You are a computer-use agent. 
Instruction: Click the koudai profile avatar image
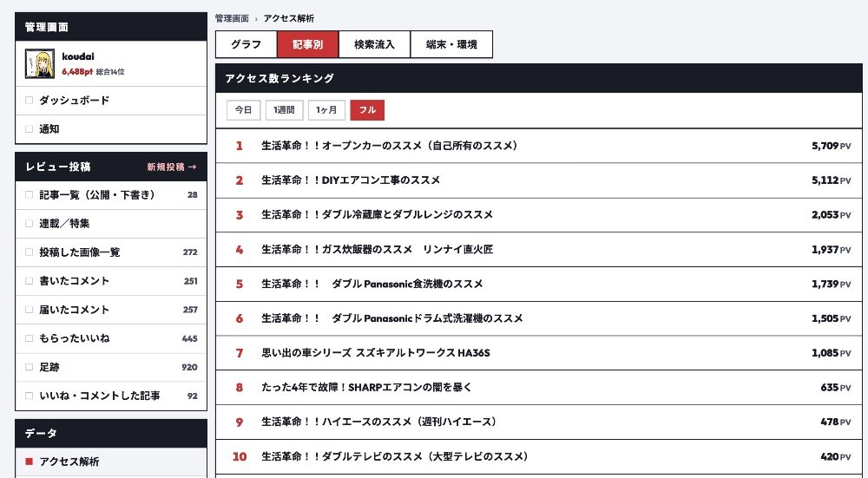40,63
